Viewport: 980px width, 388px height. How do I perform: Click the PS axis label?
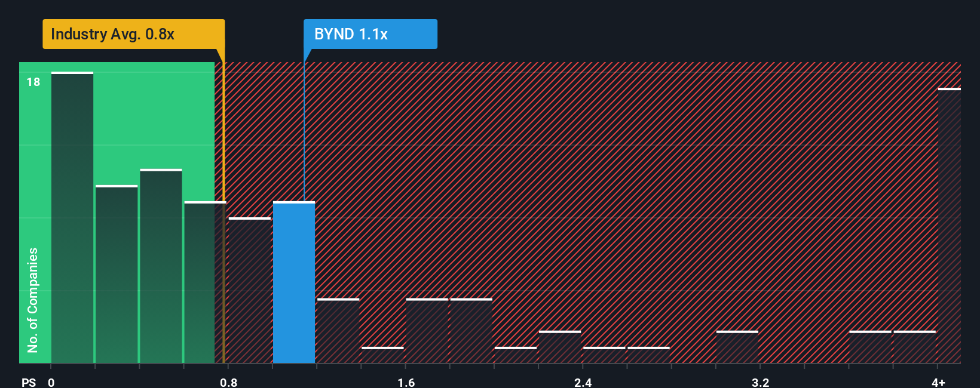point(29,383)
